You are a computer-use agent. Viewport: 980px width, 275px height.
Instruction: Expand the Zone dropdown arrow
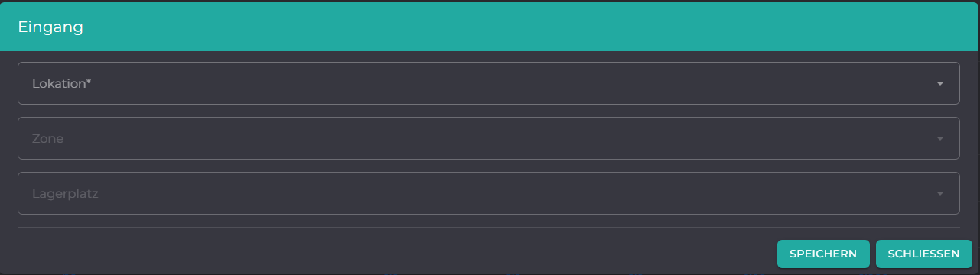coord(939,138)
